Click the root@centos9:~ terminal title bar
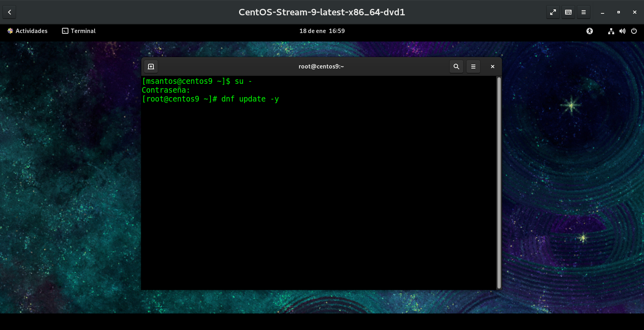 click(x=321, y=66)
